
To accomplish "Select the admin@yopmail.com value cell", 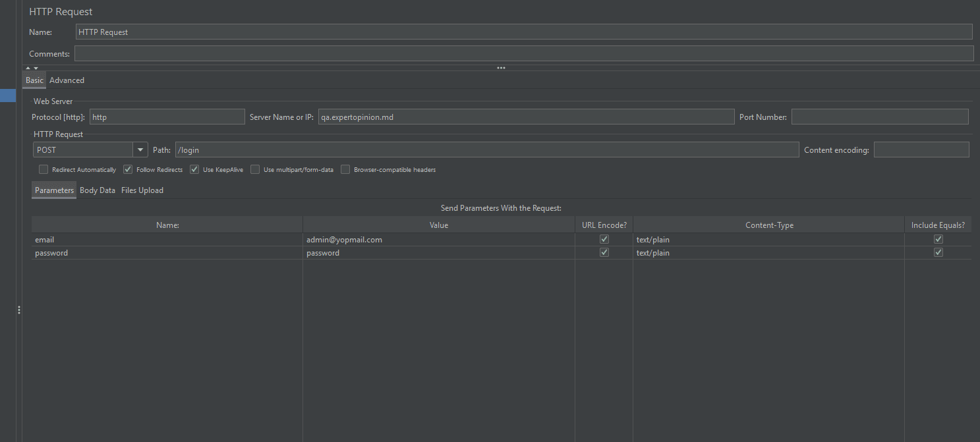I will tap(438, 240).
